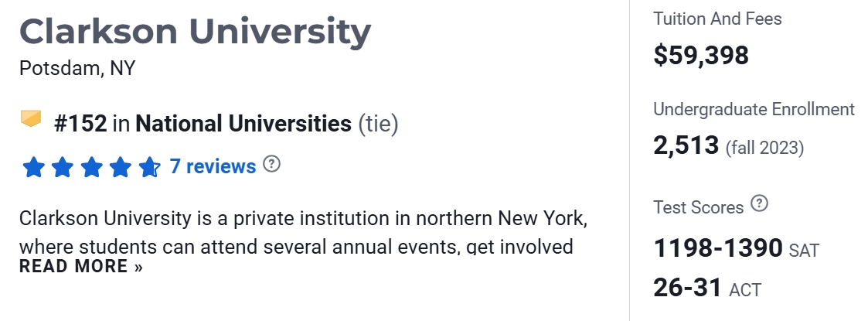
Task: Click the 2,513 enrollment figure
Action: (686, 145)
